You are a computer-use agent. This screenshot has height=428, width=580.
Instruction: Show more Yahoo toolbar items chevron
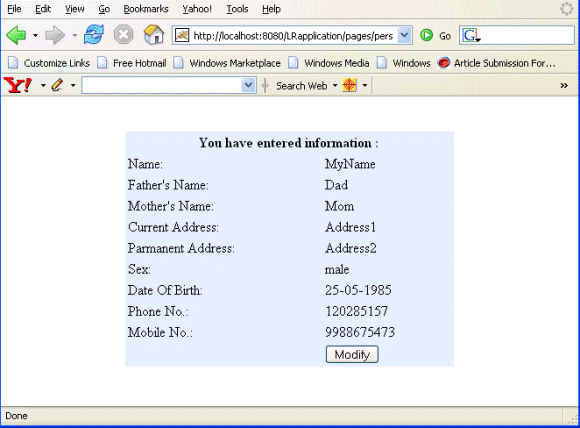click(564, 85)
